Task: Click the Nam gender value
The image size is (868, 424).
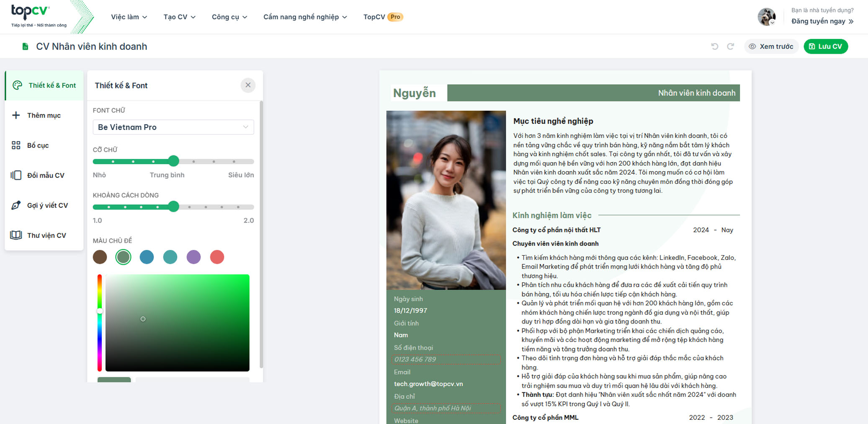Action: [401, 335]
